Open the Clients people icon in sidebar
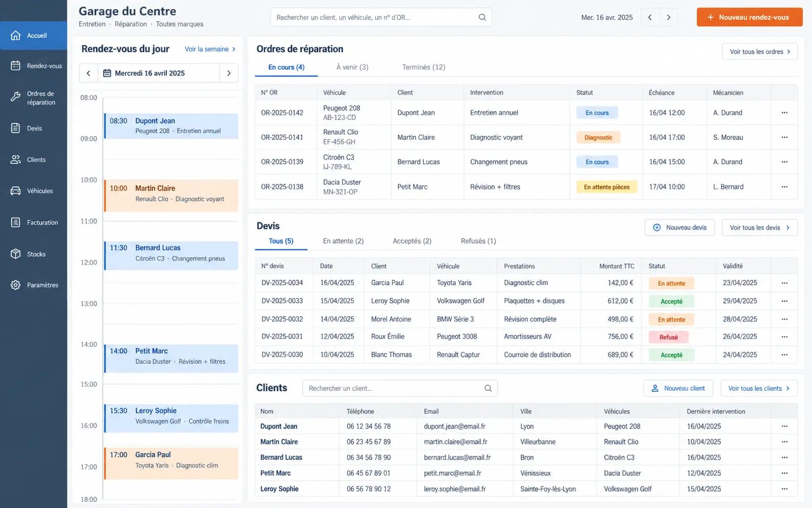 click(16, 160)
